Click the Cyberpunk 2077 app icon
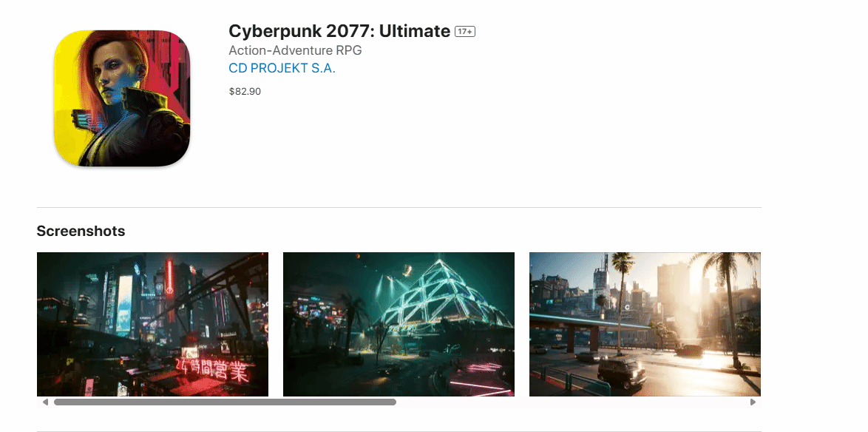Screen dimensions: 868x432 (x=122, y=98)
